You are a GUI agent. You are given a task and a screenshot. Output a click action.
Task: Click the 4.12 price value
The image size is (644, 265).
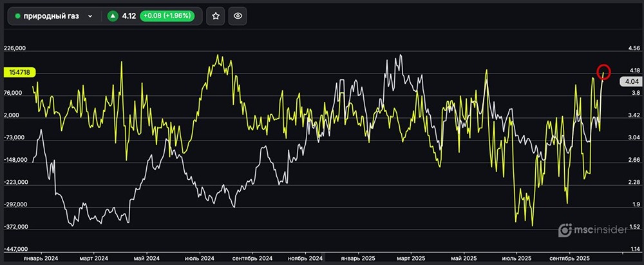tap(128, 16)
